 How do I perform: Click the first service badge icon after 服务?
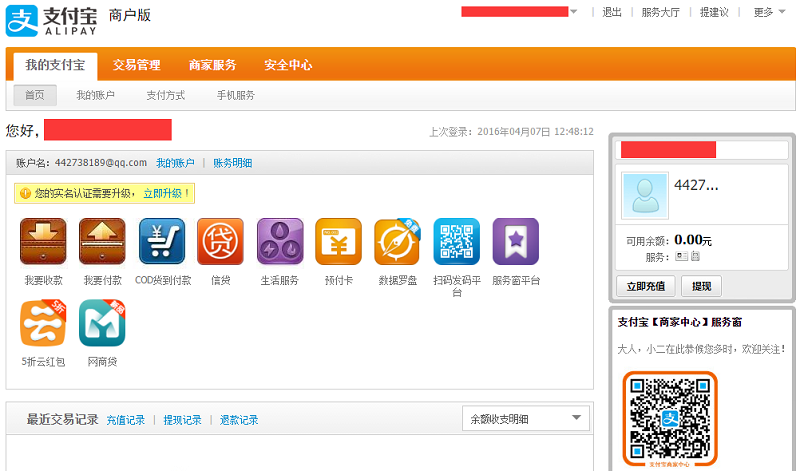click(681, 256)
